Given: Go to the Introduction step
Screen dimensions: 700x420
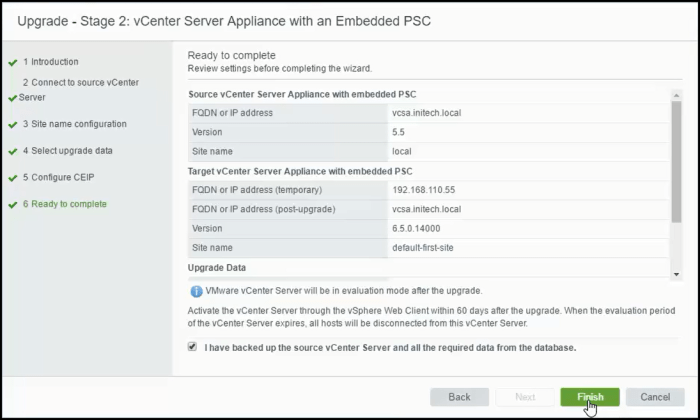Looking at the screenshot, I should click(x=50, y=62).
